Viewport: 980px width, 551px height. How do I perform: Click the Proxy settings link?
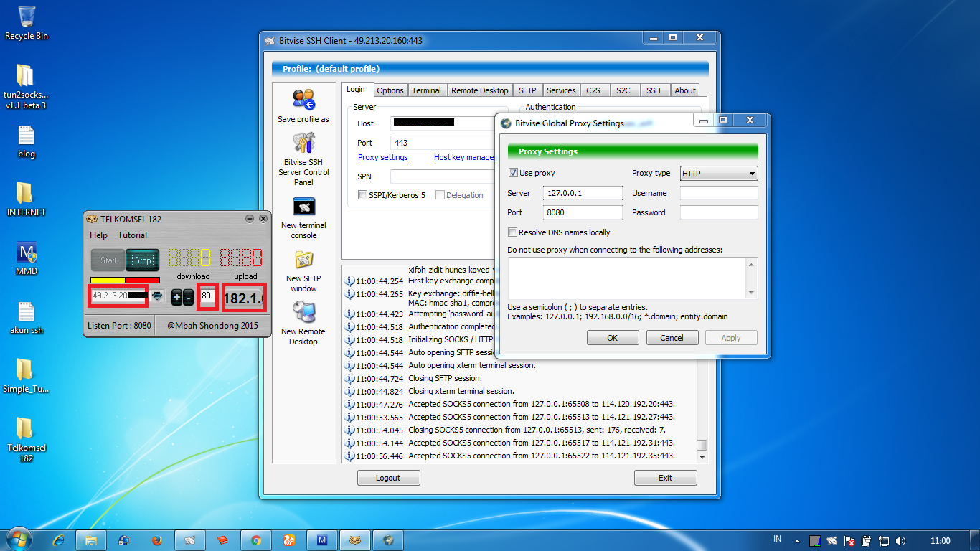pos(383,157)
